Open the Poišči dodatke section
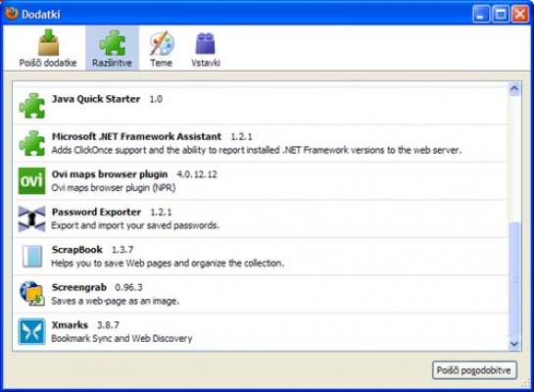The width and height of the screenshot is (534, 392). click(48, 48)
